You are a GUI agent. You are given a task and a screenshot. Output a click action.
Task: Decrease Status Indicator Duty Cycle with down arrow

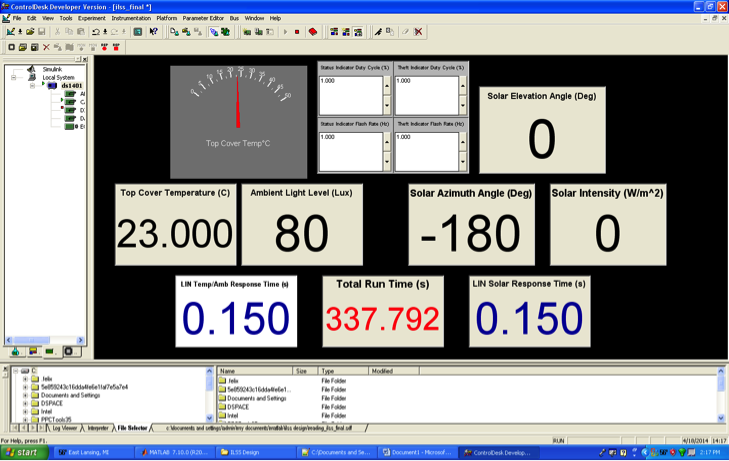387,105
